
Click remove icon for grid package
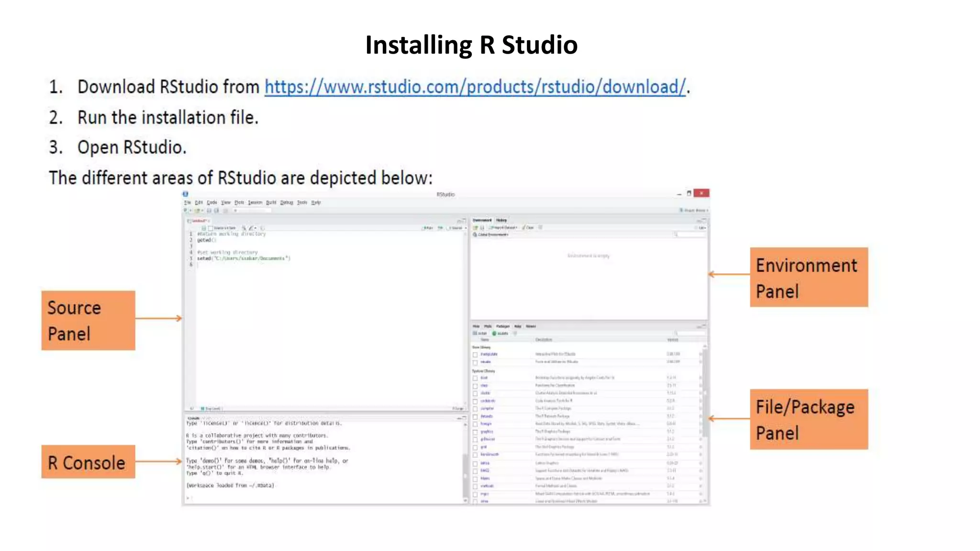coord(701,447)
